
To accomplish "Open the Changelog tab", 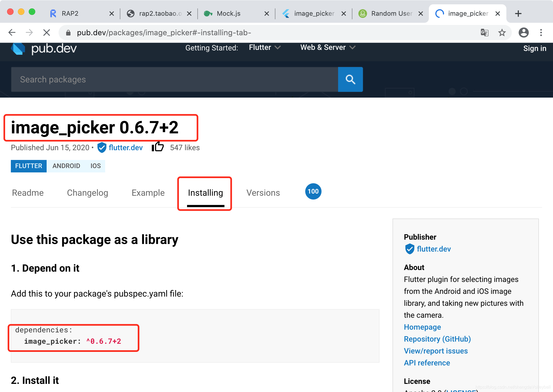I will click(x=87, y=193).
